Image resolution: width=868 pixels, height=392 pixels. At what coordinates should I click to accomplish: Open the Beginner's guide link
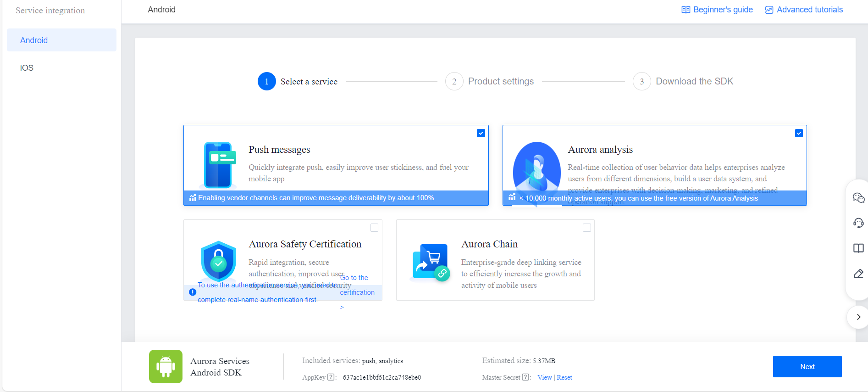[x=717, y=10]
